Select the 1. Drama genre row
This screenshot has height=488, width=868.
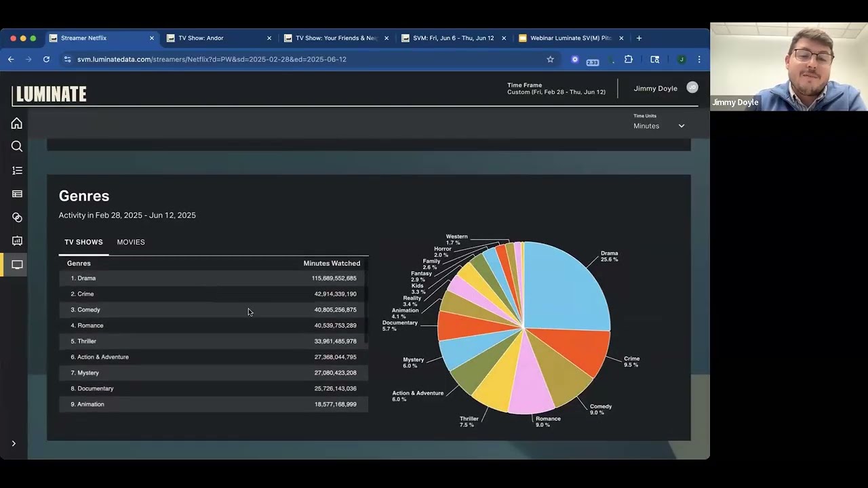[x=214, y=278]
